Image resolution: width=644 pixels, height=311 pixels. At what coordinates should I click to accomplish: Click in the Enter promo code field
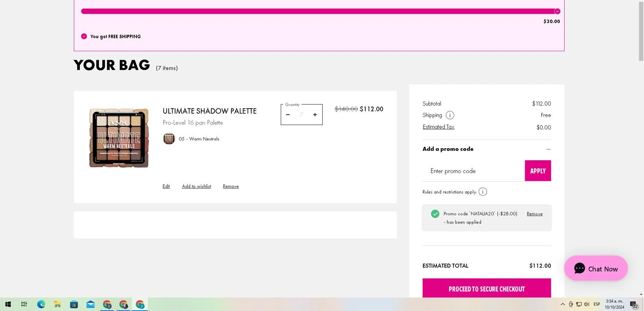473,171
